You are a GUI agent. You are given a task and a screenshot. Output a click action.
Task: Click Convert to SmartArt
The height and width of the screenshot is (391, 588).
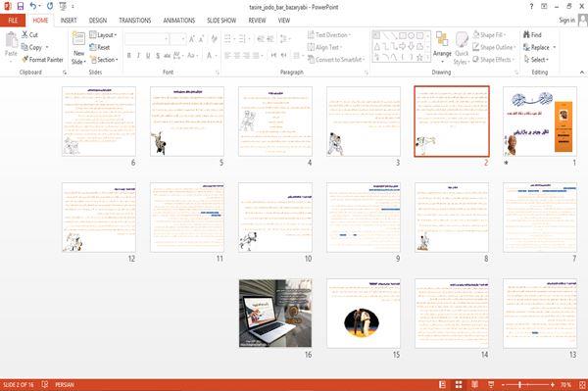pos(335,60)
